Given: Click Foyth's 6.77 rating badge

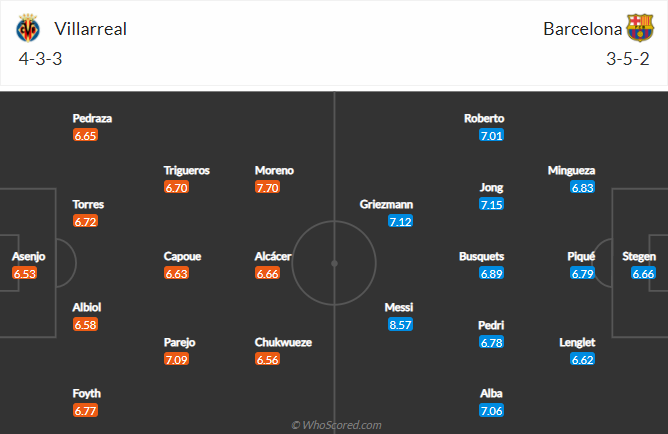Looking at the screenshot, I should pyautogui.click(x=86, y=410).
